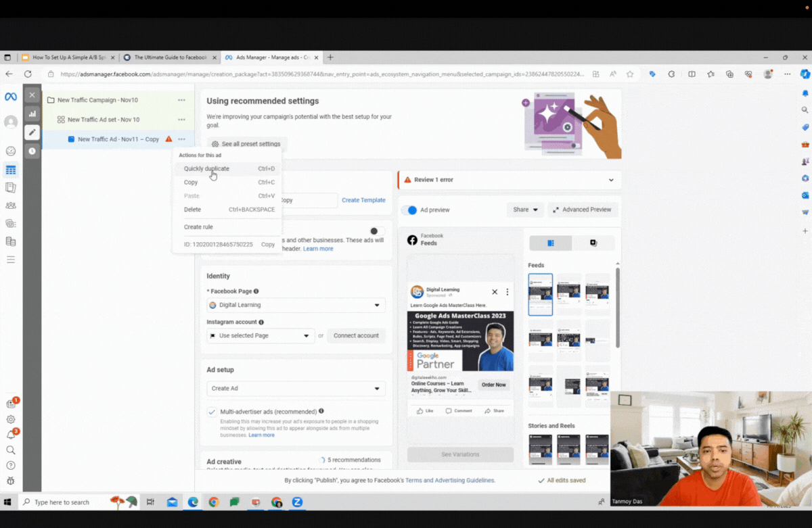Choose Quickly duplicate from context menu

(x=227, y=169)
